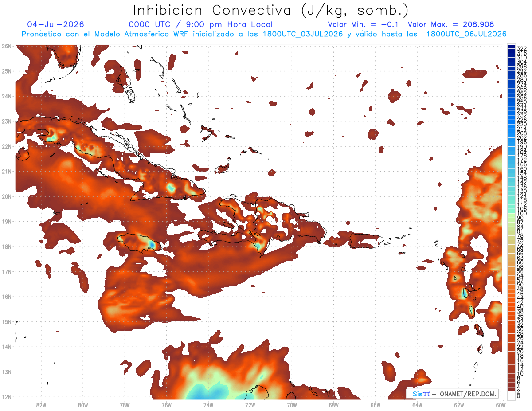This screenshot has height=411, width=532.
Task: Click the 'Pronóstico con el Modelo Atmósferico WRF' line
Action: 264,34
